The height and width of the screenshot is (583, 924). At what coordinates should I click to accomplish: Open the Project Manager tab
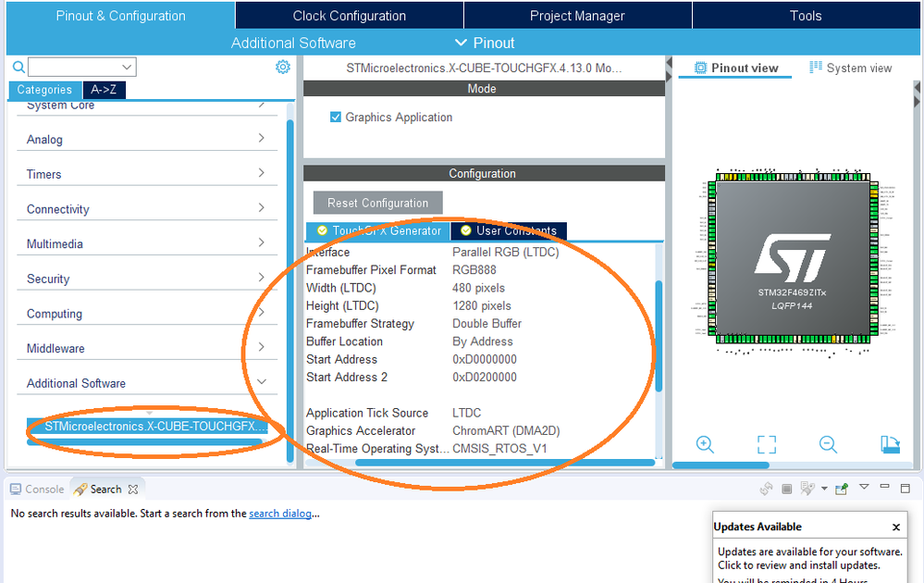point(577,16)
